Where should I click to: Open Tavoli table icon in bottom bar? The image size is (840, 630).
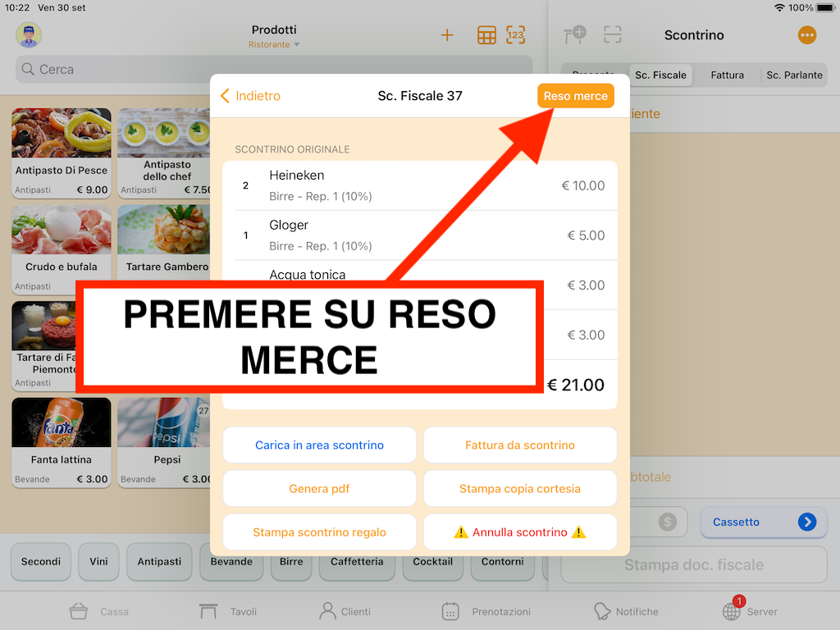coord(208,611)
